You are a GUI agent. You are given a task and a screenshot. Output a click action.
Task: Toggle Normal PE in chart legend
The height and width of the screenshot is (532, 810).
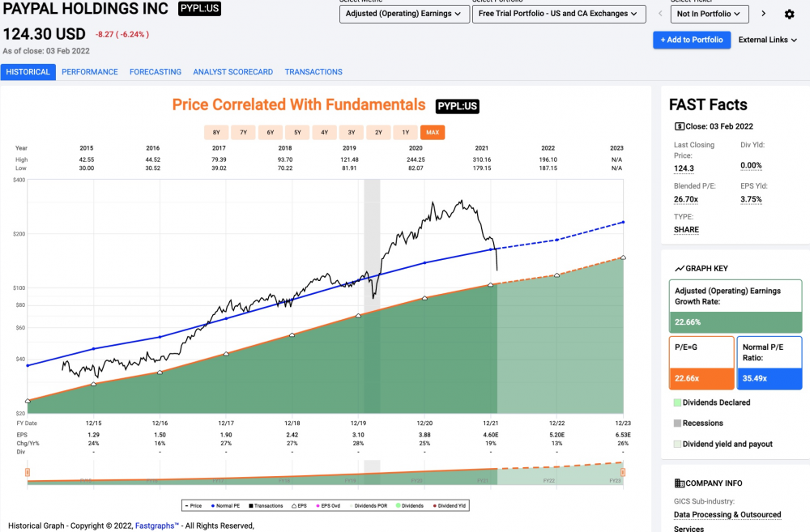point(225,505)
